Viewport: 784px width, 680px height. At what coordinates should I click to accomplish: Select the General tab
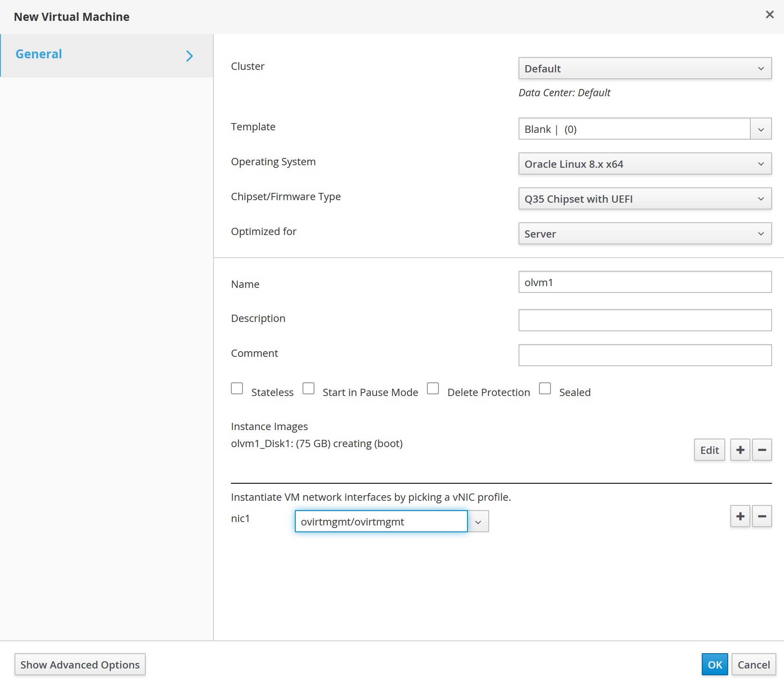[x=38, y=54]
